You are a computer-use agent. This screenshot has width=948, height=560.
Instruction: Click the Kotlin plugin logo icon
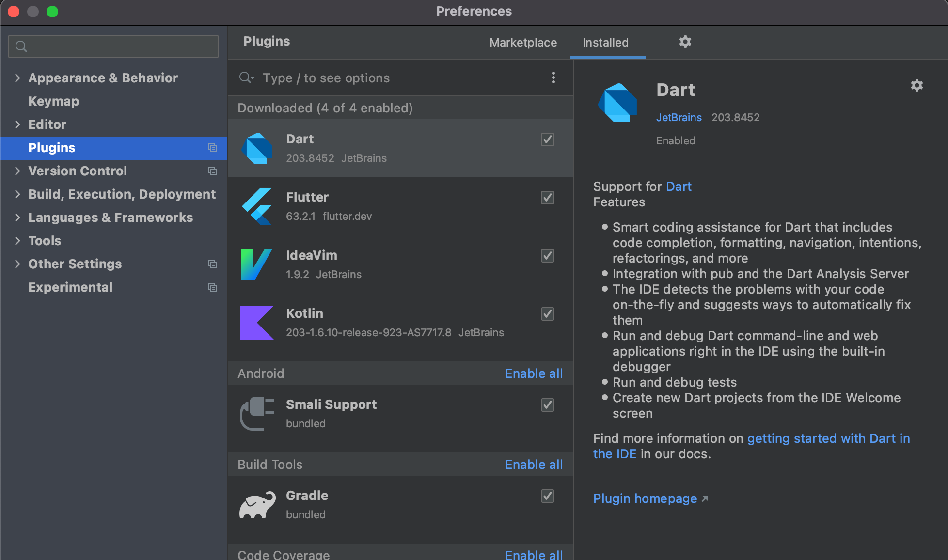pyautogui.click(x=256, y=323)
